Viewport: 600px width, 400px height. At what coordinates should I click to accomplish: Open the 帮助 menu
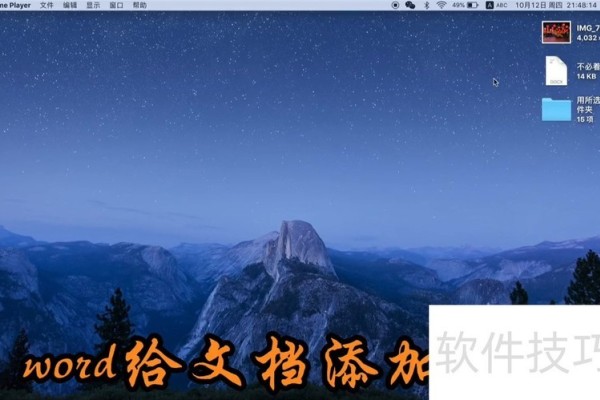[x=140, y=5]
